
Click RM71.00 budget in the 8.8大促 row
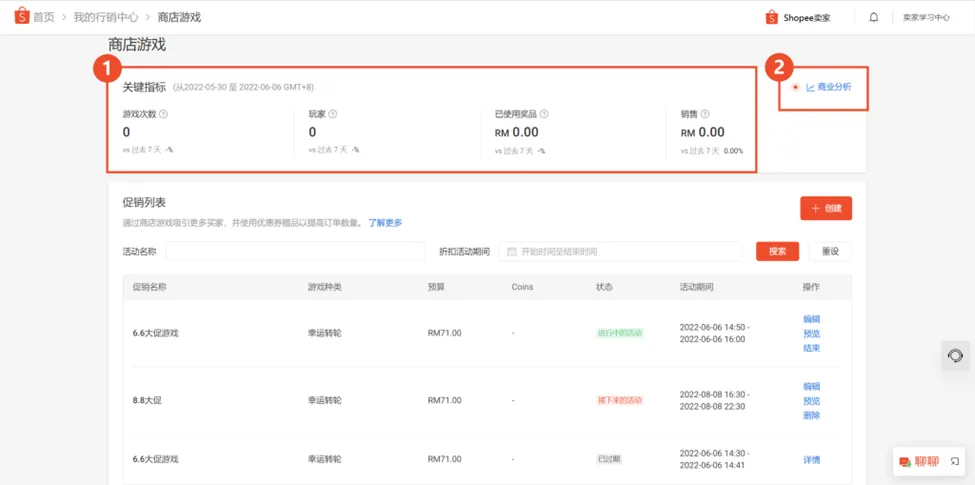(445, 400)
